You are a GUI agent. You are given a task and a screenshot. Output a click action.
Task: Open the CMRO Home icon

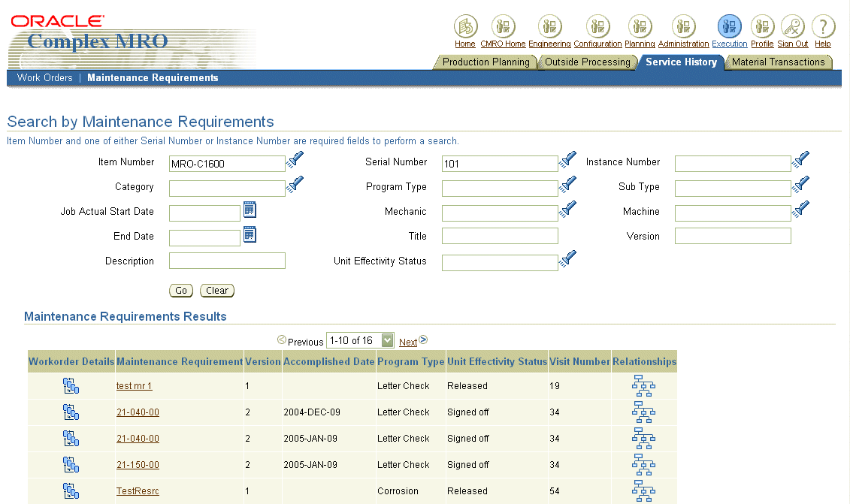click(503, 26)
